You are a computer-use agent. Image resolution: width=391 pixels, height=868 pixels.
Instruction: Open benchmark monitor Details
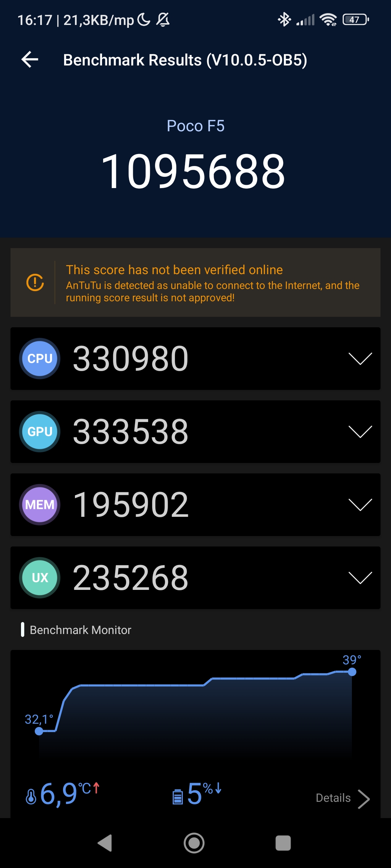(333, 798)
